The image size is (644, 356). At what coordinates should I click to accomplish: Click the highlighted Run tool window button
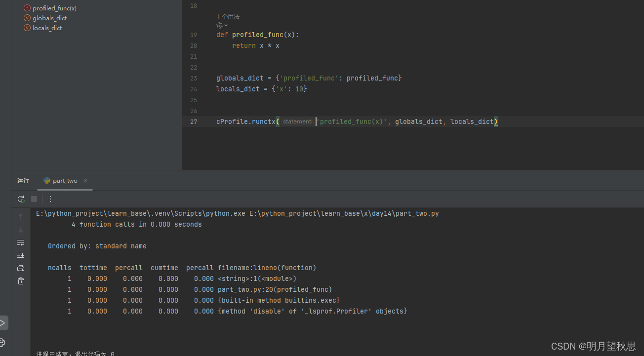coord(3,323)
